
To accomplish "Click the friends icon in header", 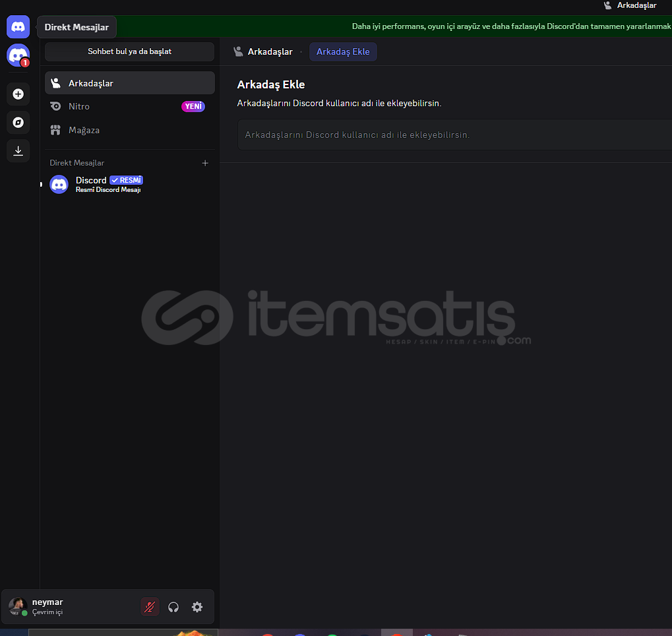I will click(x=238, y=51).
